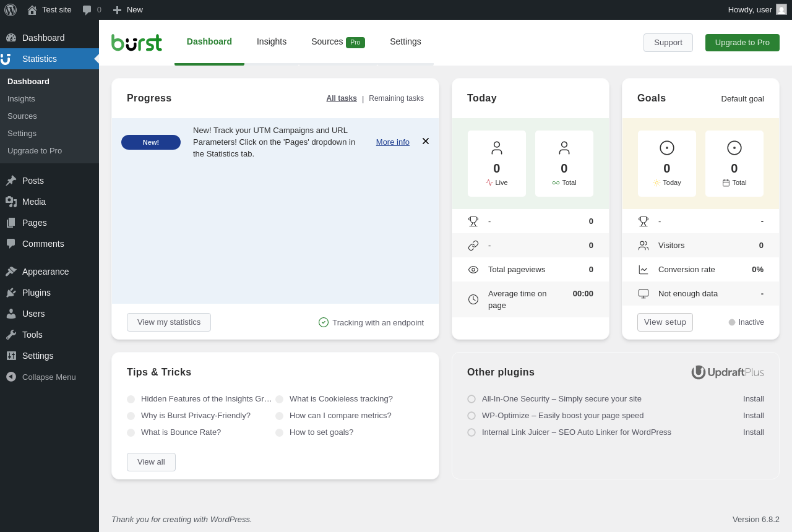Click the Inactive goal status indicator
Screen dimensions: 792x532
[746, 322]
